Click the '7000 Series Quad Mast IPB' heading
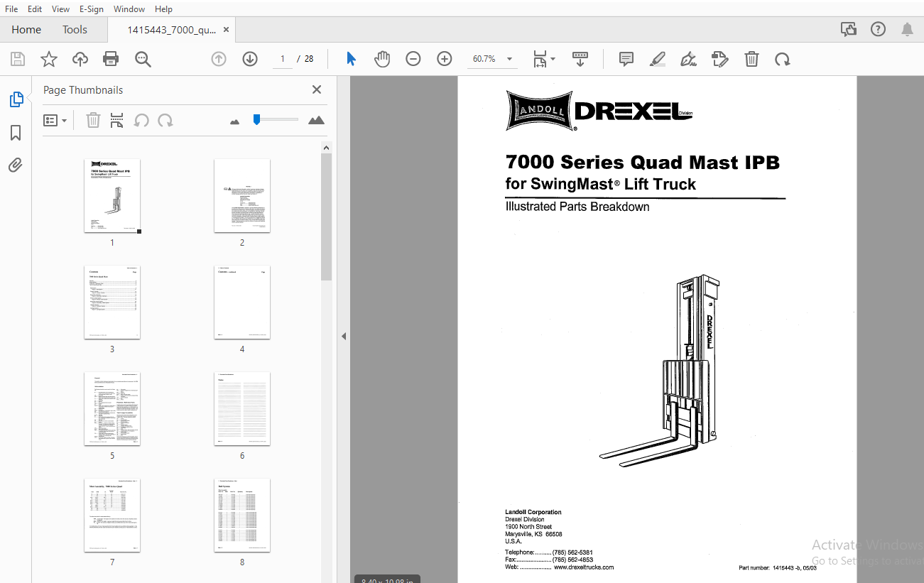This screenshot has height=583, width=924. (x=642, y=163)
